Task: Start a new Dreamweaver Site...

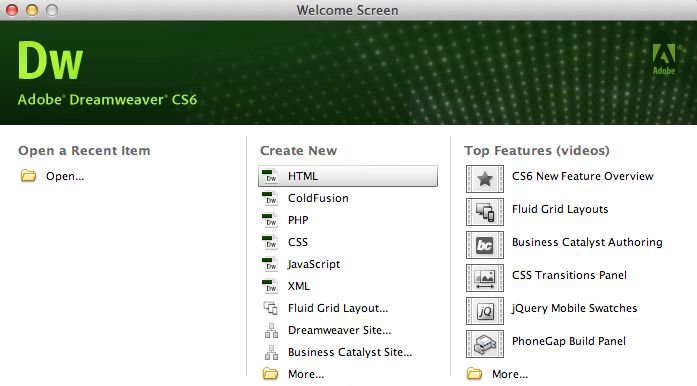Action: (x=340, y=330)
